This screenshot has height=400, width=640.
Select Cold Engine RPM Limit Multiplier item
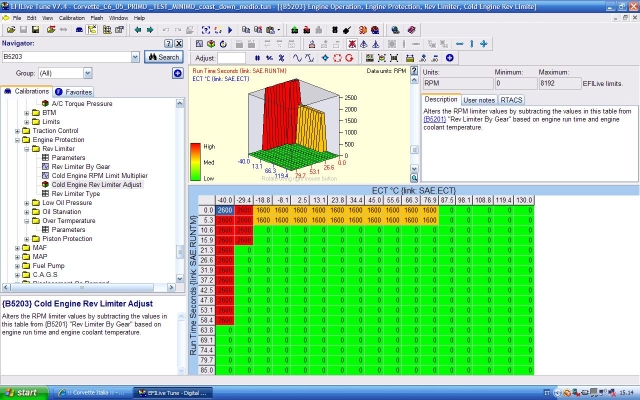99,176
